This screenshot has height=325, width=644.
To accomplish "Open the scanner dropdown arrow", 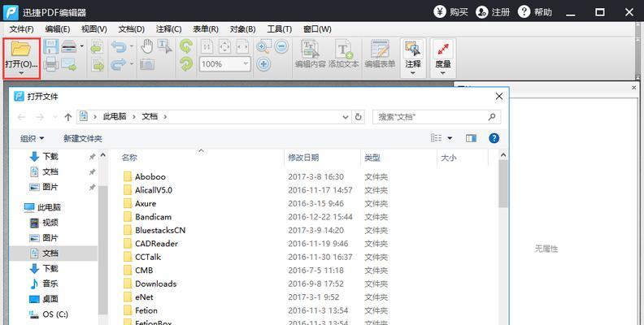I will pos(81,46).
